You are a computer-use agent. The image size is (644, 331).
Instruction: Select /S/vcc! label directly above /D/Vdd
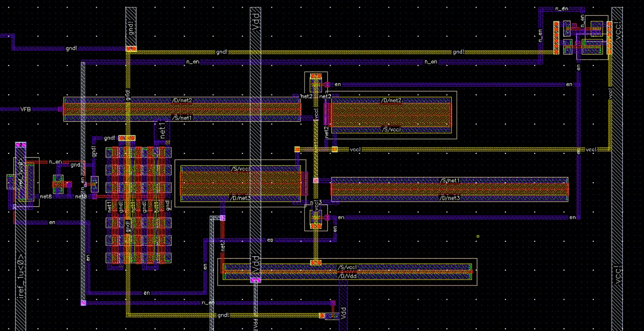pyautogui.click(x=347, y=267)
